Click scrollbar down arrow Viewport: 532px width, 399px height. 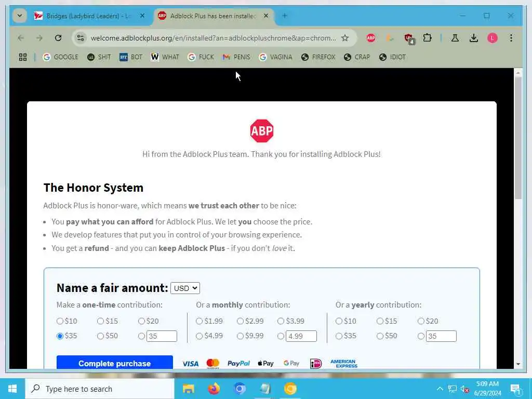(x=518, y=364)
